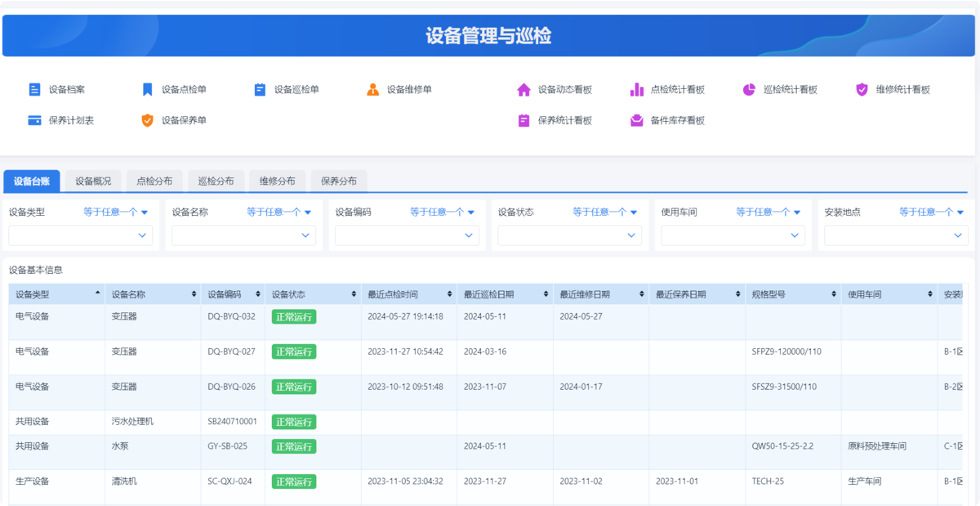Screen dimensions: 980x506
Task: Change 安装地点 condition 等于任意一个
Action: pos(932,212)
